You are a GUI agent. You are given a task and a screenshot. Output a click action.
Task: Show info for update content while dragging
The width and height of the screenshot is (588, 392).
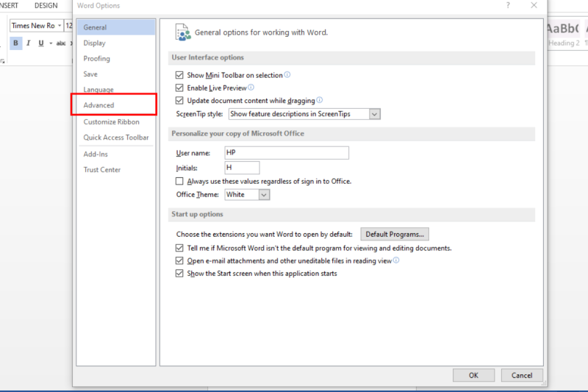(x=320, y=100)
